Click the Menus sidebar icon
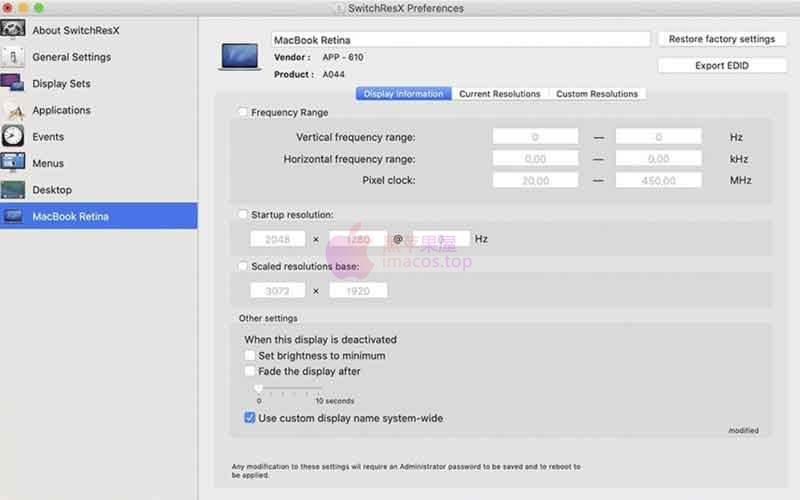The image size is (800, 500). [x=13, y=162]
